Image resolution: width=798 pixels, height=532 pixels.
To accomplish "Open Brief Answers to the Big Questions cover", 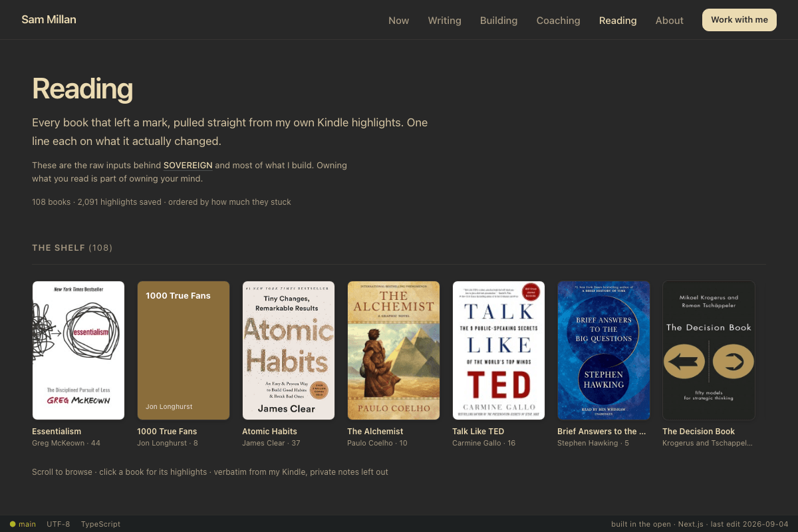I will (x=604, y=350).
